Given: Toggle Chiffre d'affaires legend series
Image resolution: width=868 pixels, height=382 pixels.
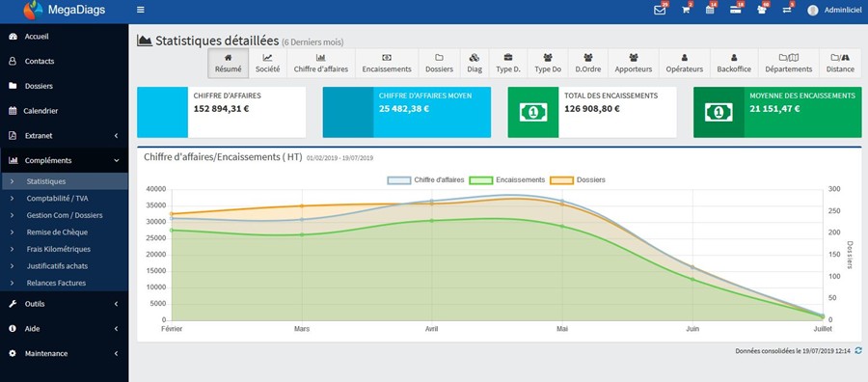Looking at the screenshot, I should coord(425,180).
